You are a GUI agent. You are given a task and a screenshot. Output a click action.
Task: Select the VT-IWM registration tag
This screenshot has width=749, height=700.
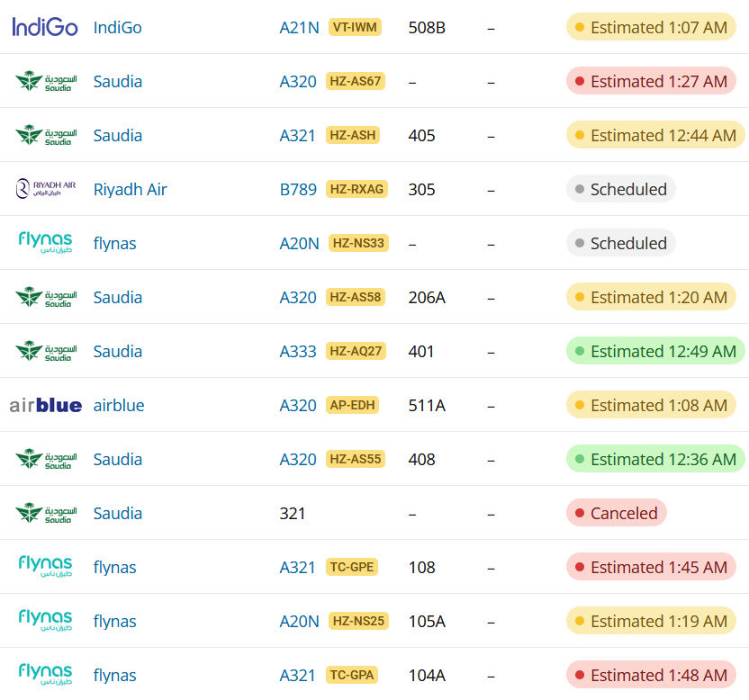(x=355, y=27)
